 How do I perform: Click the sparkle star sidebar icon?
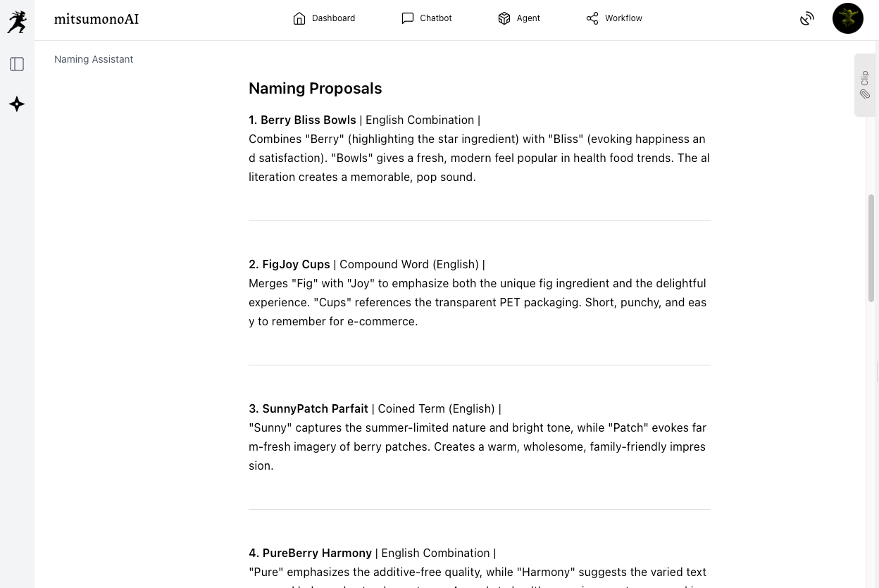click(x=17, y=104)
